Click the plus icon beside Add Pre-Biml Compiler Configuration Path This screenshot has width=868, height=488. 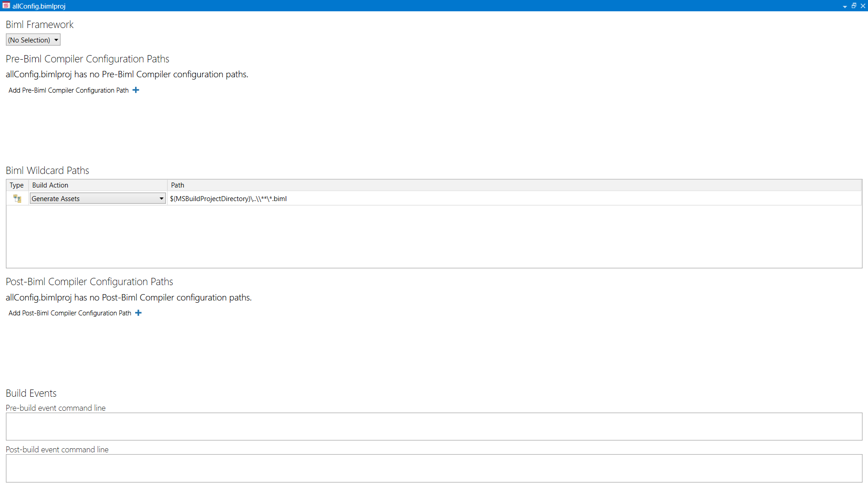[136, 90]
